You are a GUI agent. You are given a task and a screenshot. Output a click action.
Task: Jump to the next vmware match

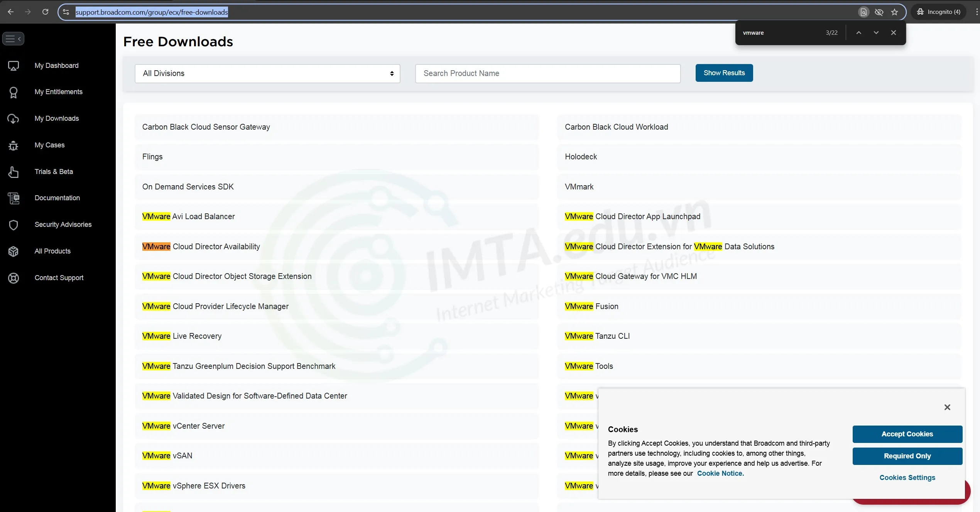pyautogui.click(x=876, y=32)
